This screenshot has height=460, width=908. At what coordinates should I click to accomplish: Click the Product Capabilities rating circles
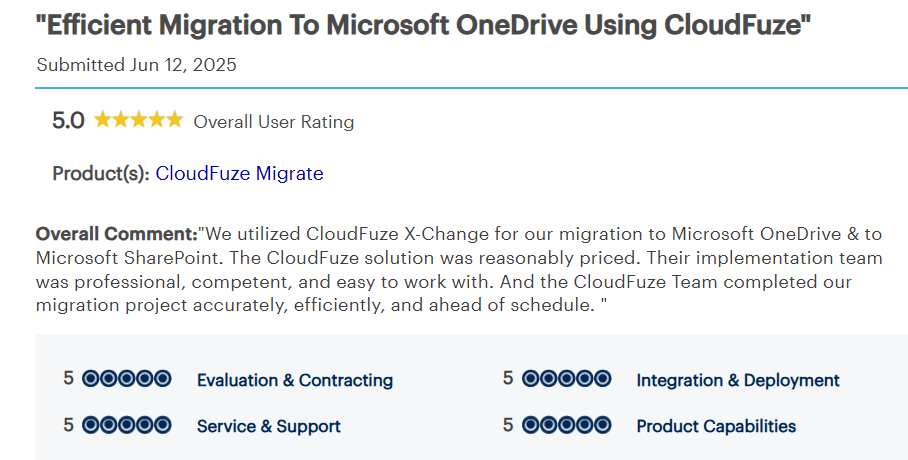point(566,425)
